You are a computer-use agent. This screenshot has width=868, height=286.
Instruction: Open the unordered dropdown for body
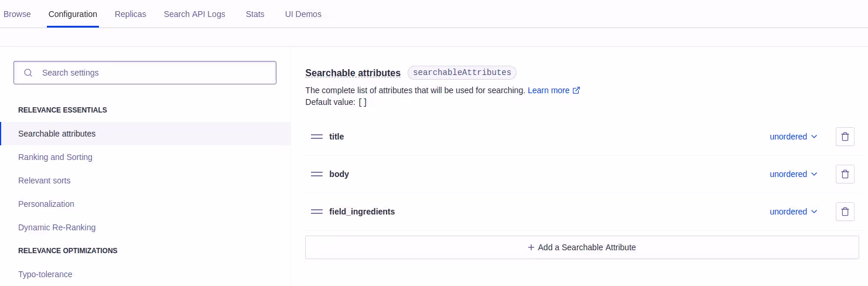point(793,174)
